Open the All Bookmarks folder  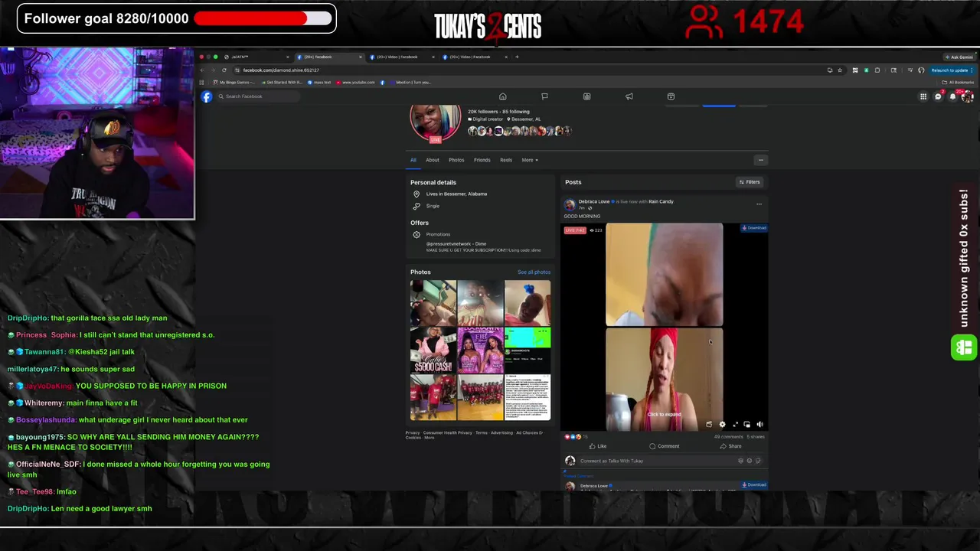click(x=958, y=83)
